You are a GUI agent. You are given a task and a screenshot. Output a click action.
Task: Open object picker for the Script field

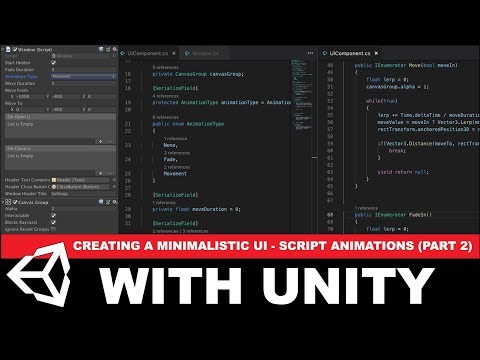114,56
